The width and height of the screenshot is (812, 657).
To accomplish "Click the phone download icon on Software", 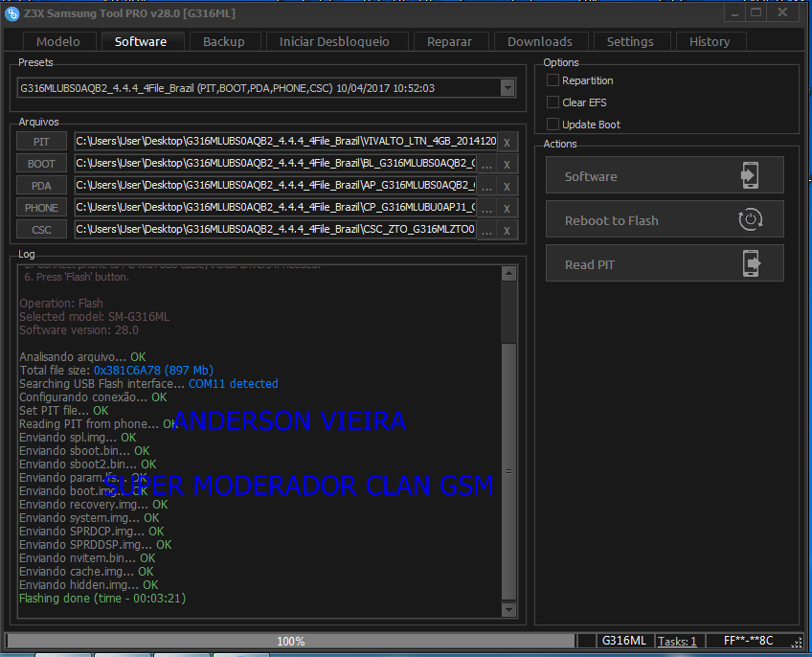I will point(750,175).
